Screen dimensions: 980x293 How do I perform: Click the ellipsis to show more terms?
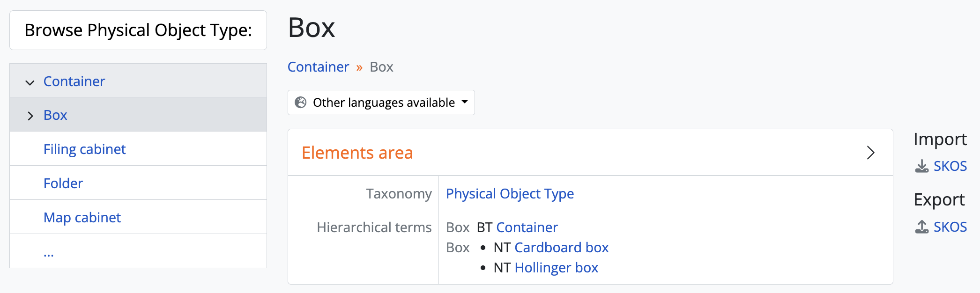click(x=49, y=253)
